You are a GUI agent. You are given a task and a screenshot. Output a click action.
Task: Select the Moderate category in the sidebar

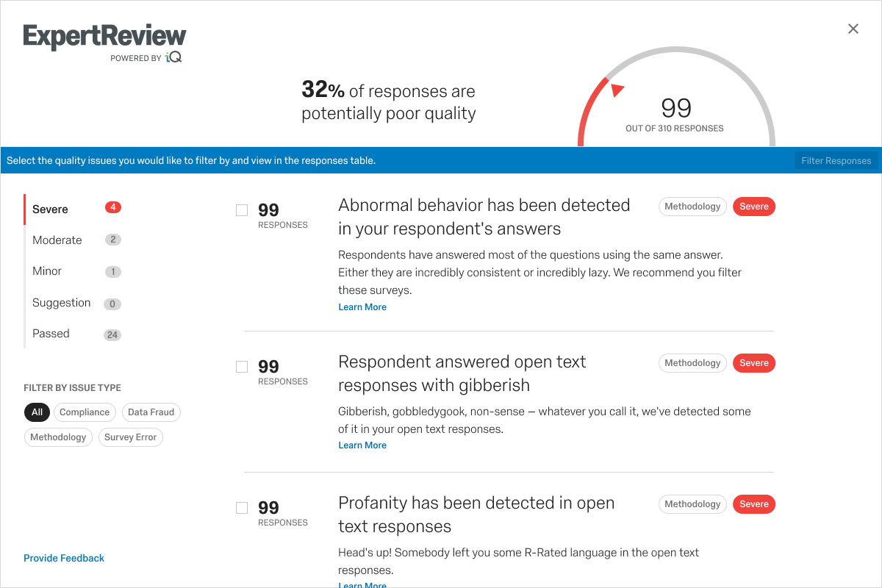pyautogui.click(x=73, y=240)
